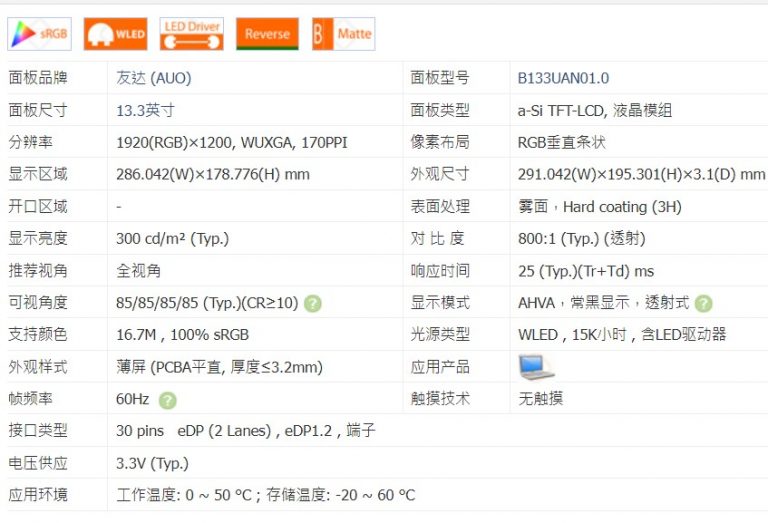Click the 支持颜色 row label
Image resolution: width=768 pixels, height=523 pixels.
tap(38, 334)
